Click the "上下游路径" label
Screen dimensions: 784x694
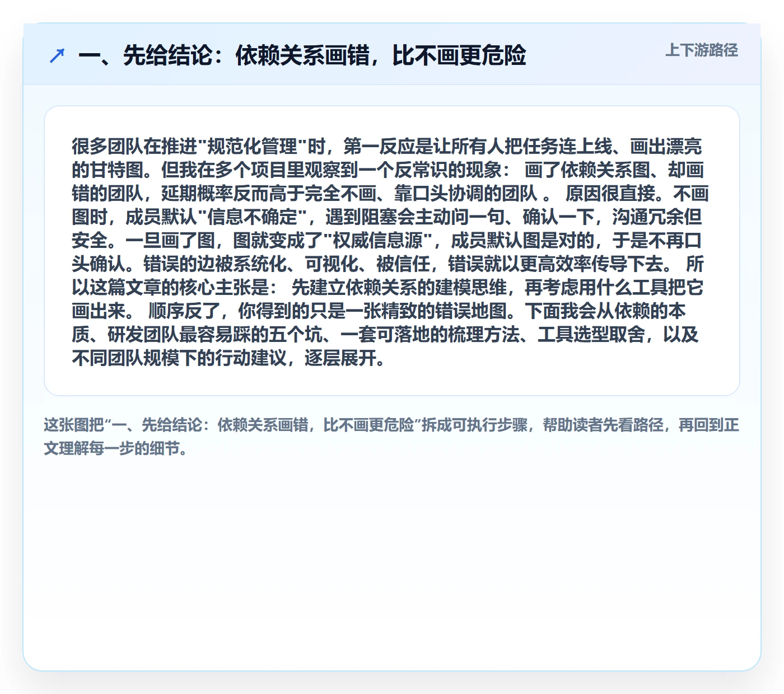click(x=702, y=50)
